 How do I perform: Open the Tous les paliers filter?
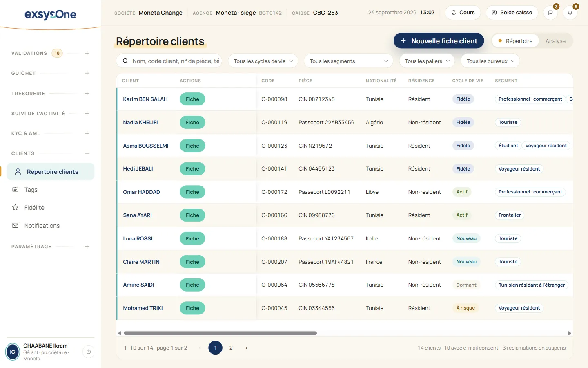click(x=427, y=61)
